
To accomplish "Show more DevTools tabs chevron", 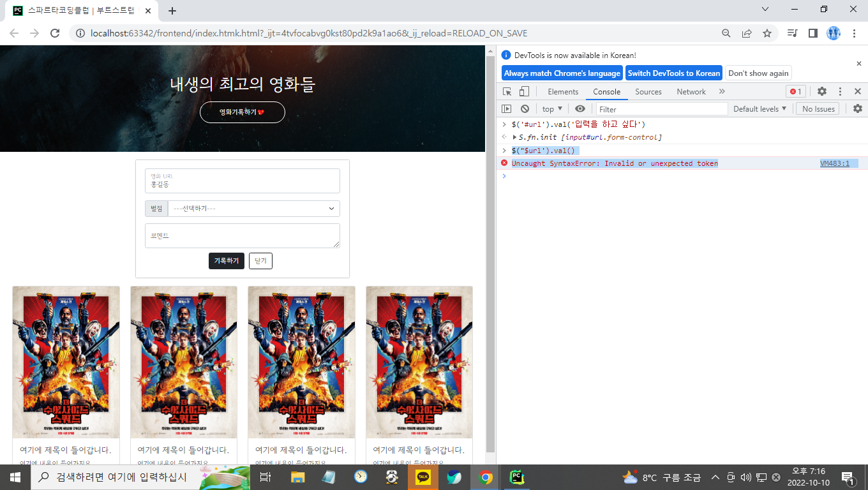I will (722, 92).
